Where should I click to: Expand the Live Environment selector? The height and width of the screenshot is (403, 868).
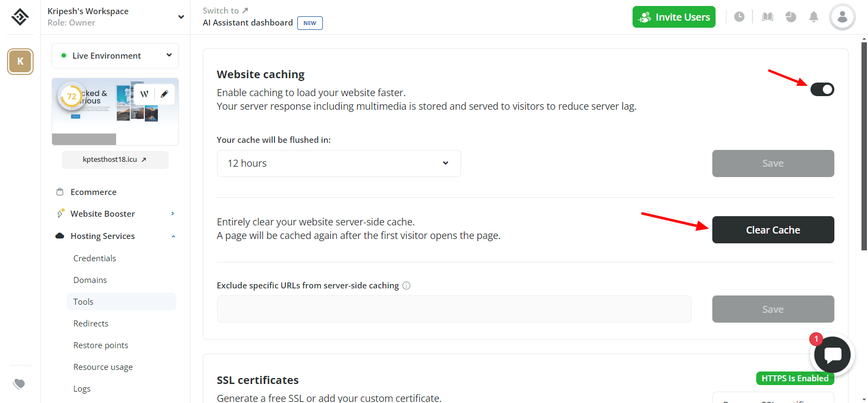(115, 55)
